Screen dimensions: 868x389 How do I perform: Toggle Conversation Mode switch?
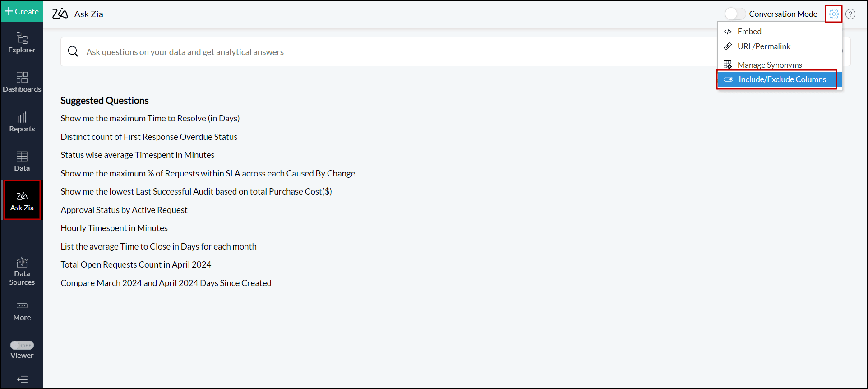735,14
